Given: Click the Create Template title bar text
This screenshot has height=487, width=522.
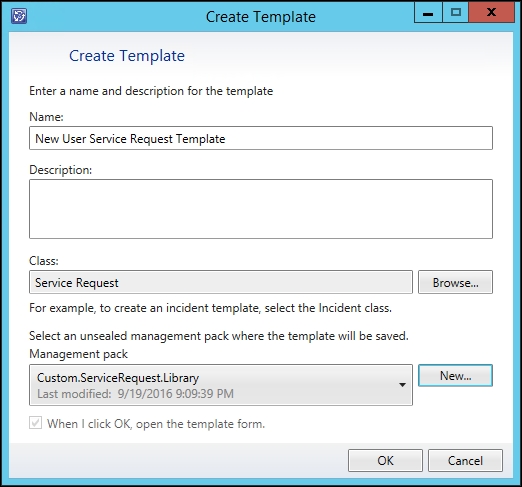Looking at the screenshot, I should tap(261, 17).
